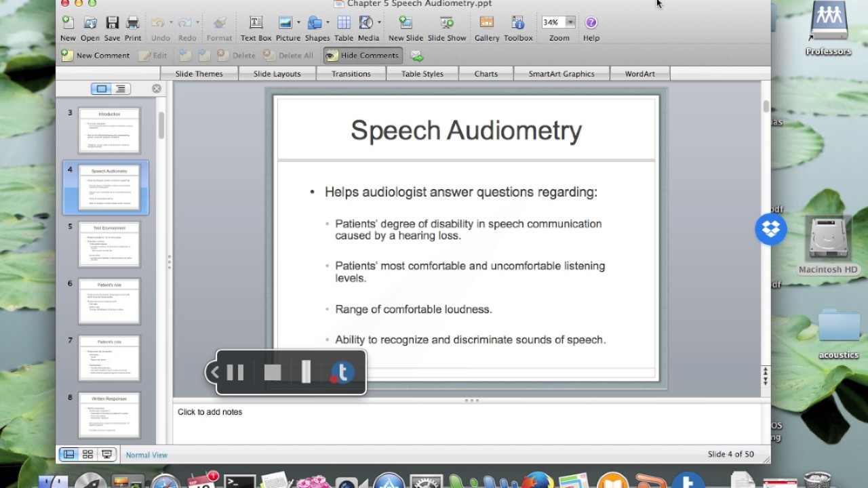Open the Undo history dropdown arrow
868x488 pixels.
170,23
